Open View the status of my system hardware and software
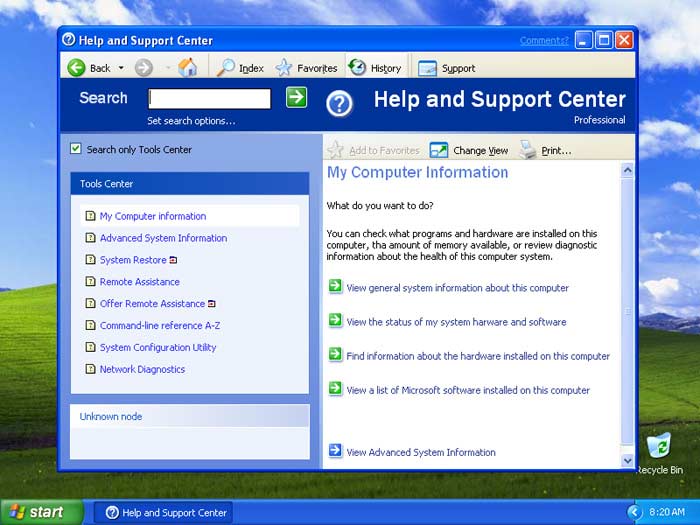Viewport: 700px width, 525px height. tap(456, 322)
